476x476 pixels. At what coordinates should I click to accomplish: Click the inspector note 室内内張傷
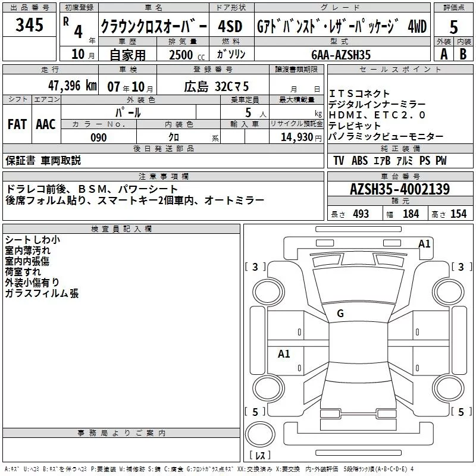27,261
